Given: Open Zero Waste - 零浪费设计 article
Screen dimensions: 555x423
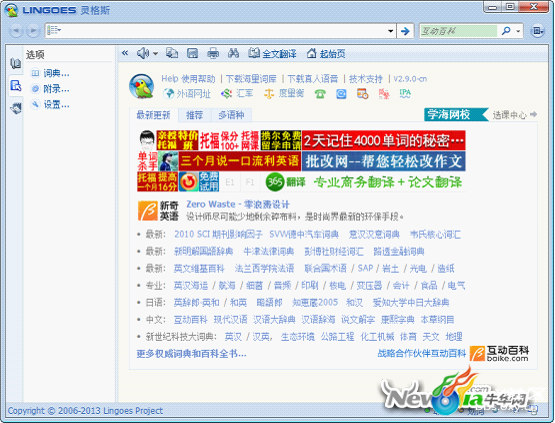Looking at the screenshot, I should pyautogui.click(x=238, y=204).
